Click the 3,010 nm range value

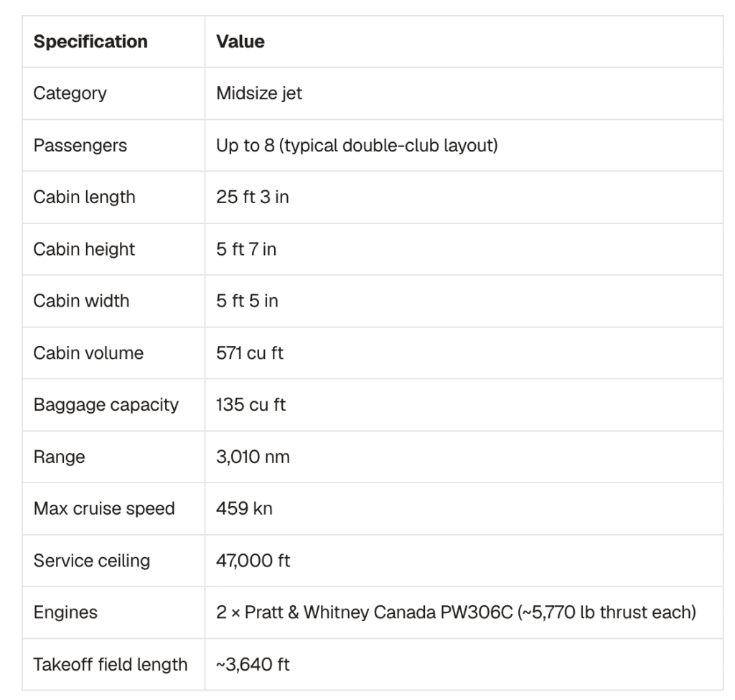(253, 457)
